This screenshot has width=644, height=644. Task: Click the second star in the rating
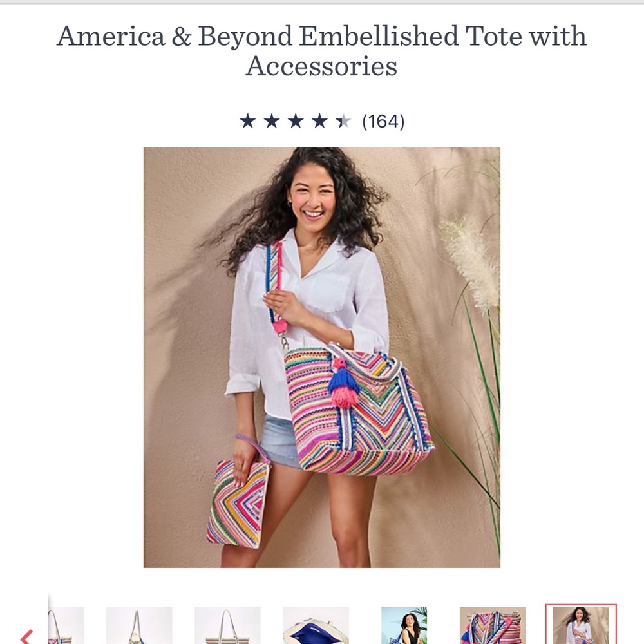[272, 120]
